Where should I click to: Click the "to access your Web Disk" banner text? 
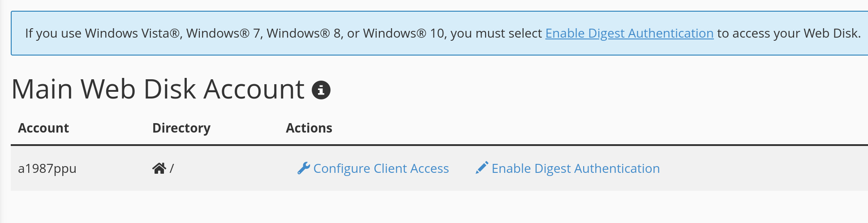[788, 33]
